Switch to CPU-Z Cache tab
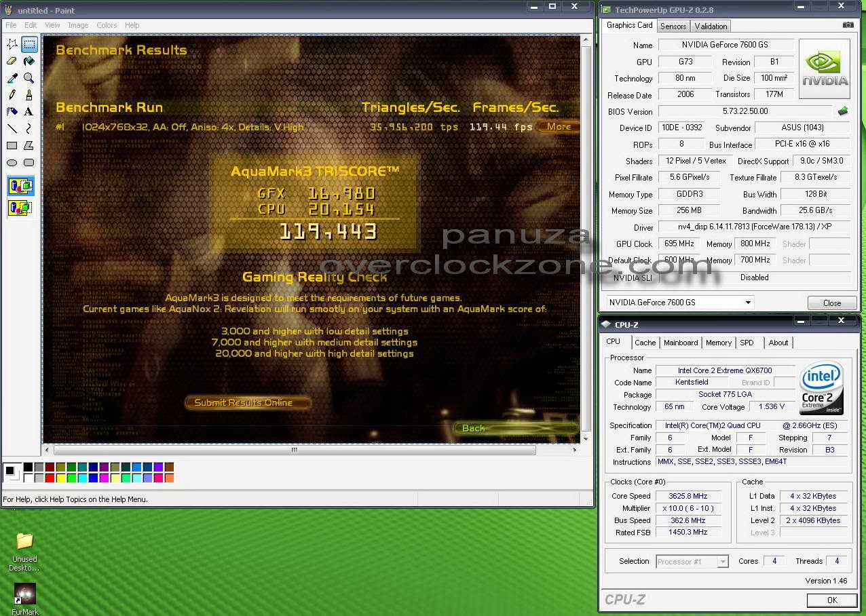Image resolution: width=866 pixels, height=616 pixels. 645,343
